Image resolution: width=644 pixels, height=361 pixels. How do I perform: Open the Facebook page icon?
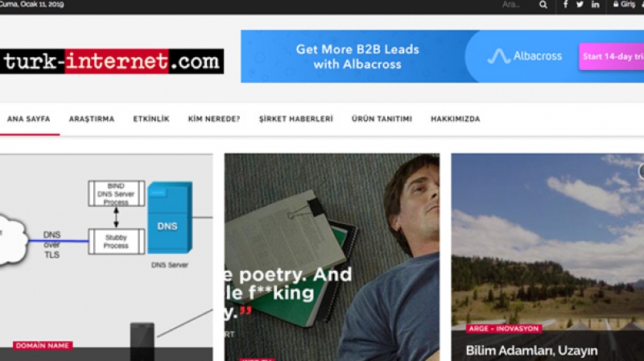566,5
